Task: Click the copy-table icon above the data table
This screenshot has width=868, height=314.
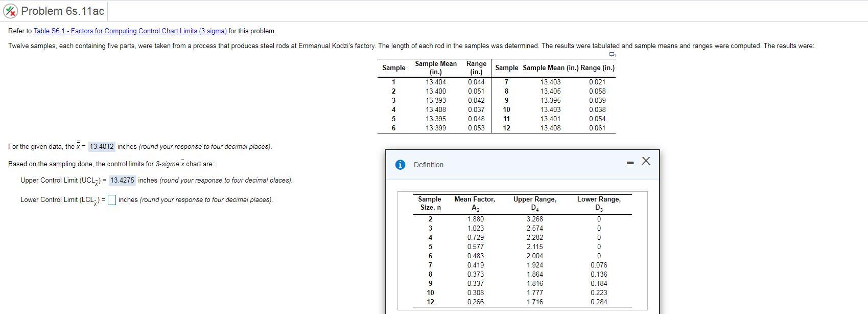Action: click(x=613, y=55)
